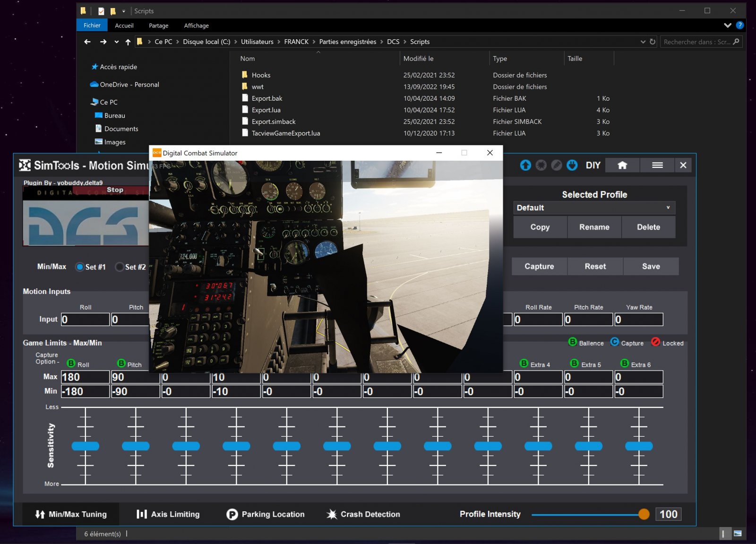Click the Explorer search box
Screen dimensions: 756x544
point(701,42)
